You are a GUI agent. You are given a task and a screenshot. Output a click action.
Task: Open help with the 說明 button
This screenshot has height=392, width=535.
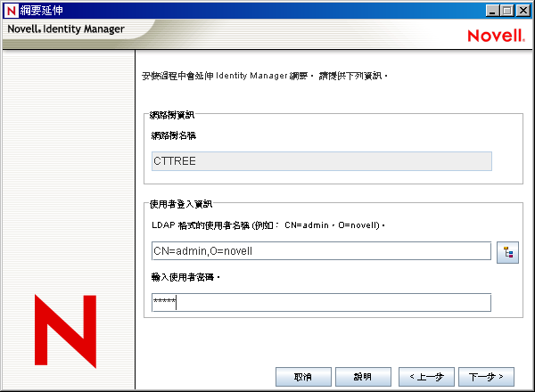click(x=363, y=377)
